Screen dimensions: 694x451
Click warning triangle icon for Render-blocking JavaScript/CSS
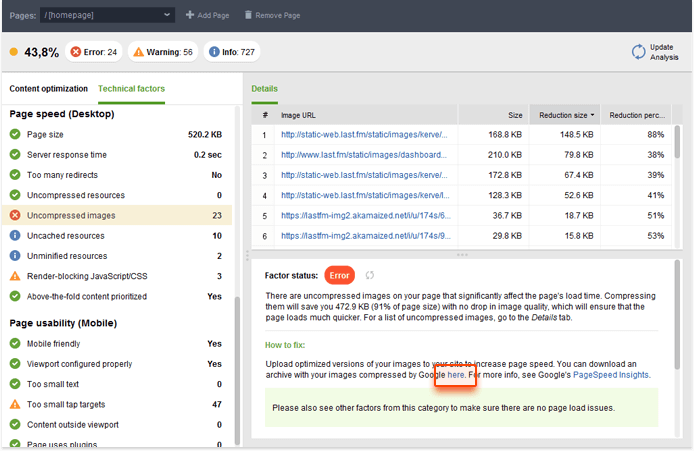pos(15,276)
